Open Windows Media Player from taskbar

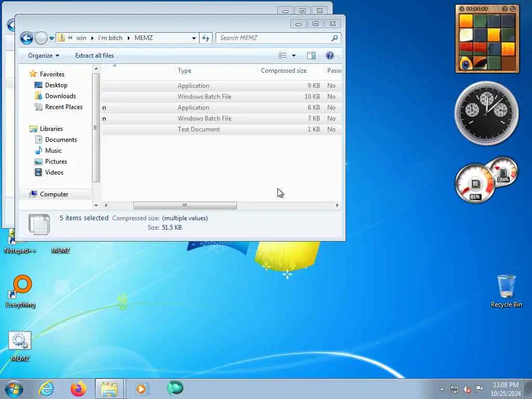pyautogui.click(x=141, y=389)
